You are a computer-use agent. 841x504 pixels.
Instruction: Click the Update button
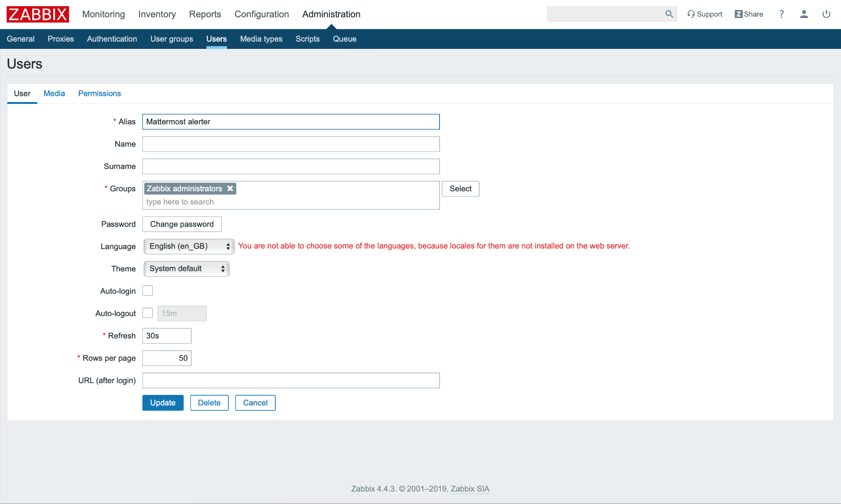163,403
